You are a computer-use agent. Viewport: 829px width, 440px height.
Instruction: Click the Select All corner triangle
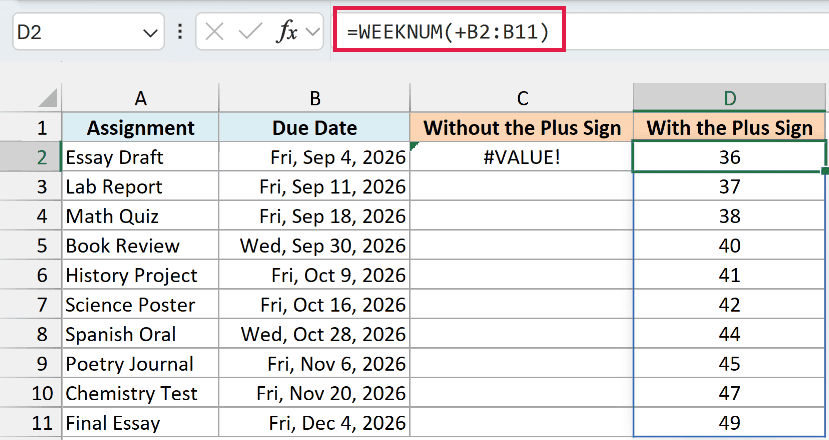(48, 98)
